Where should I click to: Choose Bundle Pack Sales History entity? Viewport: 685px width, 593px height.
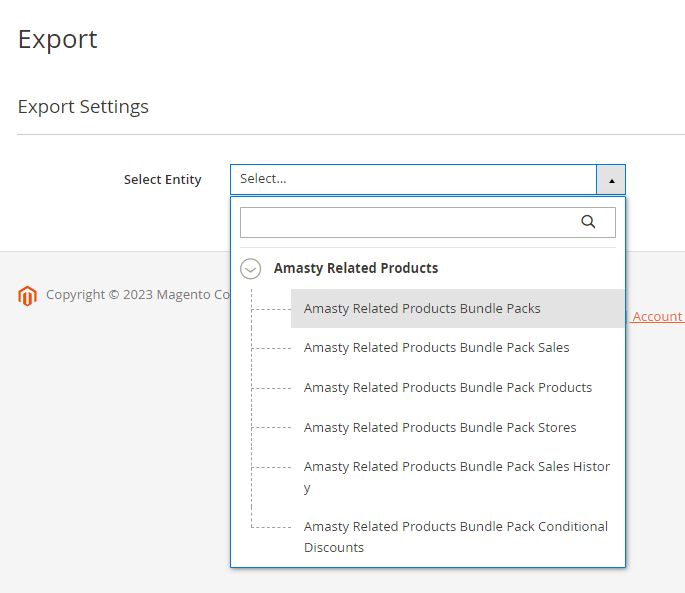[x=458, y=477]
